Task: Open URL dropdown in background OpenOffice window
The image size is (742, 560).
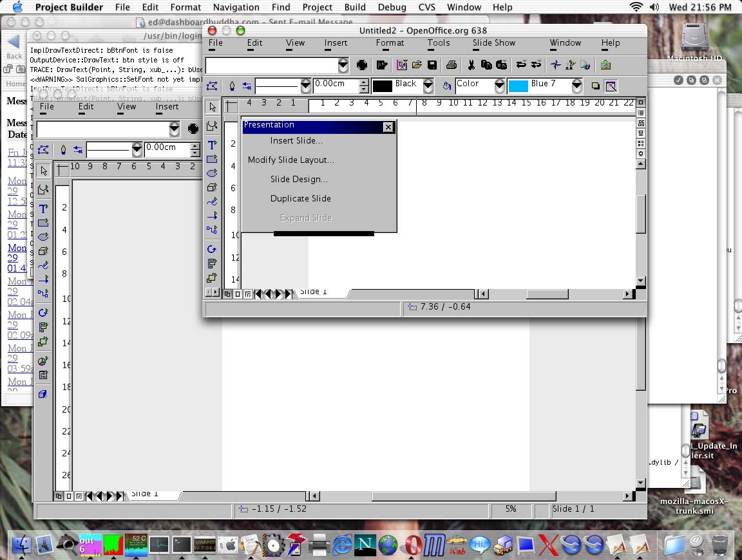Action: point(174,129)
